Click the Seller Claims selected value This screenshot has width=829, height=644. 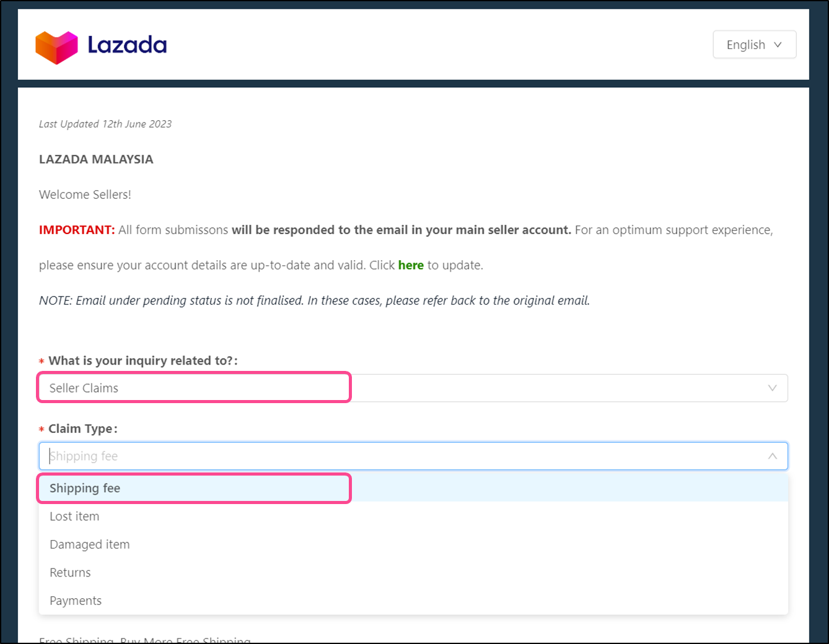[x=84, y=388]
